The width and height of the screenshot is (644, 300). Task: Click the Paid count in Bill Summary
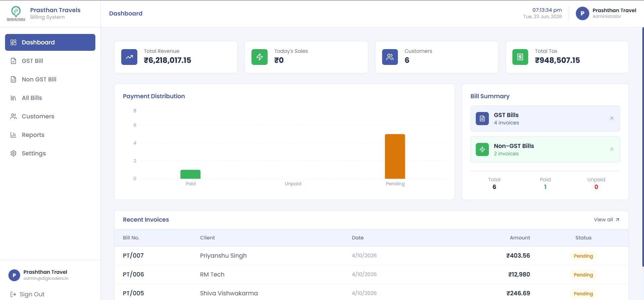click(545, 187)
